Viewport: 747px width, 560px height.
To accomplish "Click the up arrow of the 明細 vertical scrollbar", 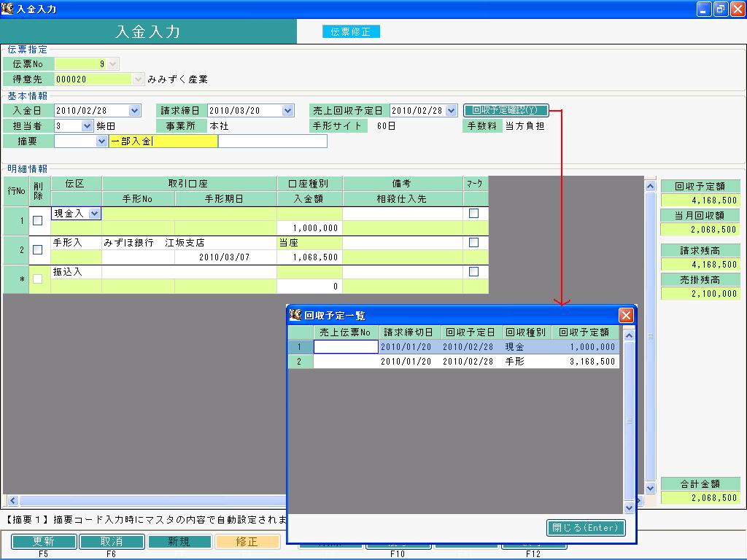I will [x=650, y=186].
